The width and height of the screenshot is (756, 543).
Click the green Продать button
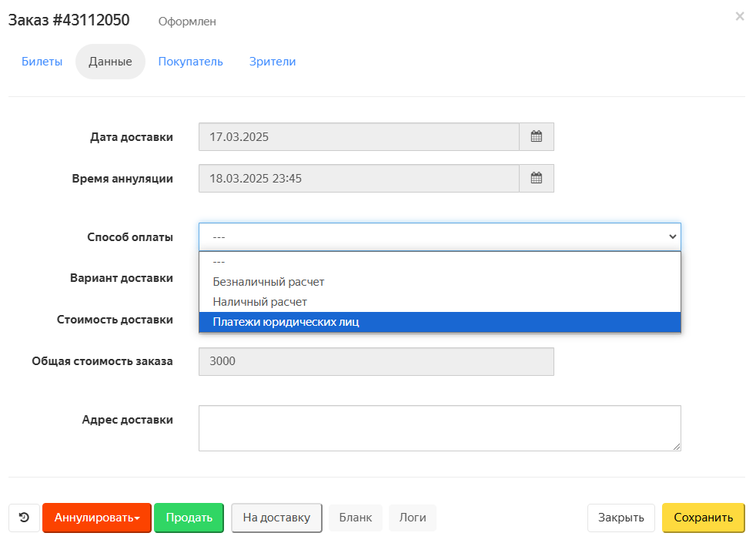(x=189, y=518)
